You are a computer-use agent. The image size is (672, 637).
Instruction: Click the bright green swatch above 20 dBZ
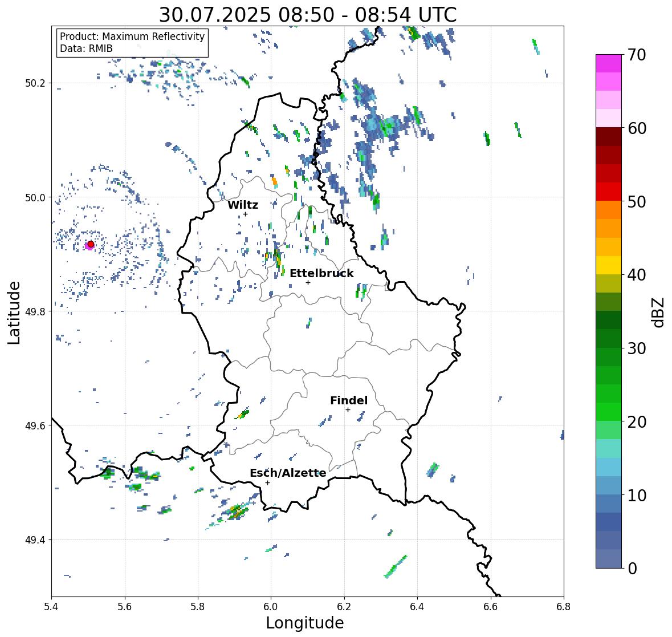[x=609, y=412]
